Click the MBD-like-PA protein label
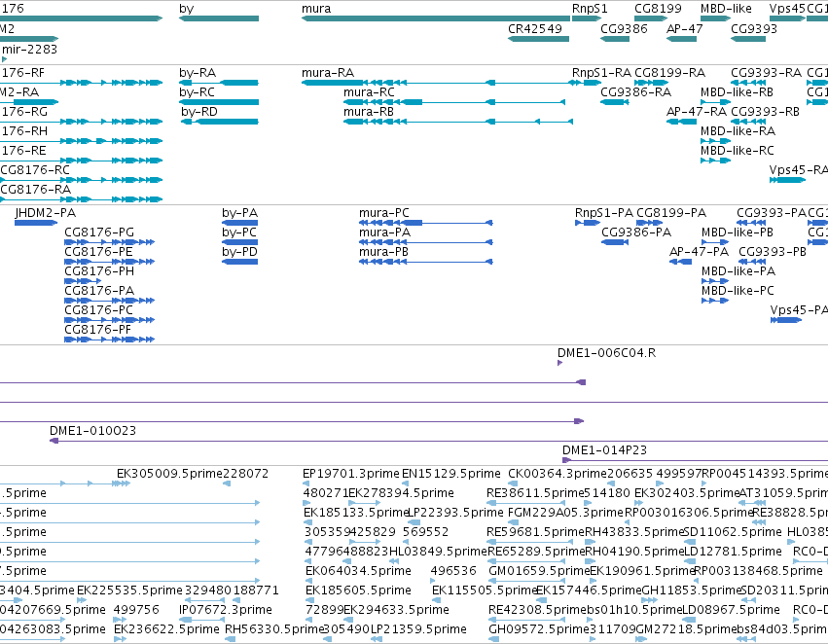Image resolution: width=828 pixels, height=644 pixels. tap(738, 271)
